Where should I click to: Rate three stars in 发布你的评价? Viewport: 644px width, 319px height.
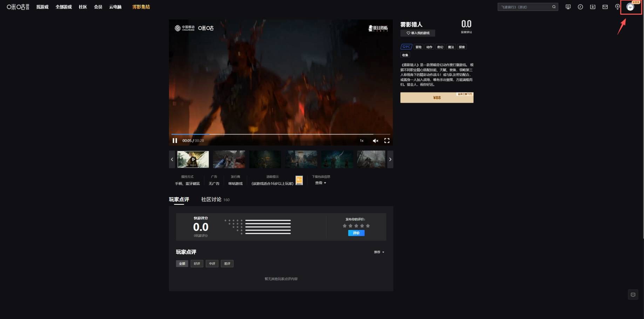(x=356, y=226)
